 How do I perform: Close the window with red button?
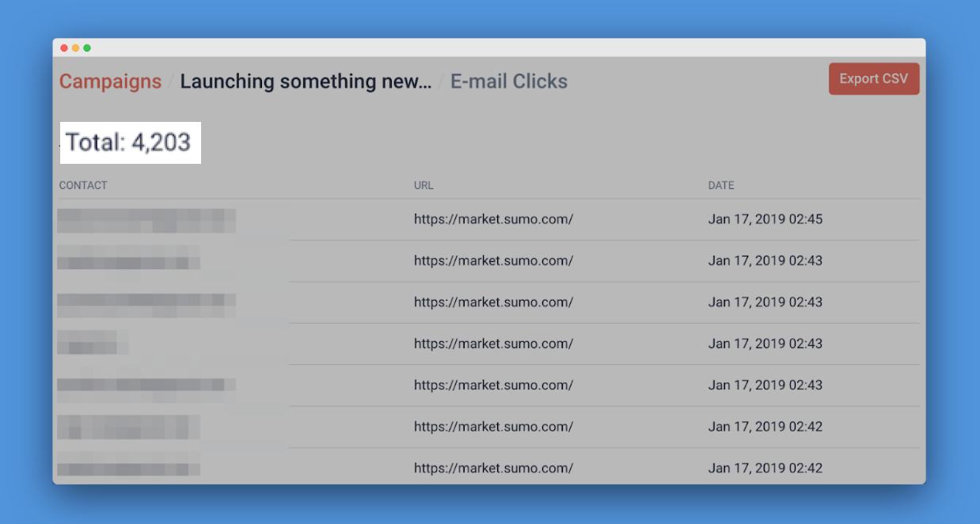click(64, 48)
